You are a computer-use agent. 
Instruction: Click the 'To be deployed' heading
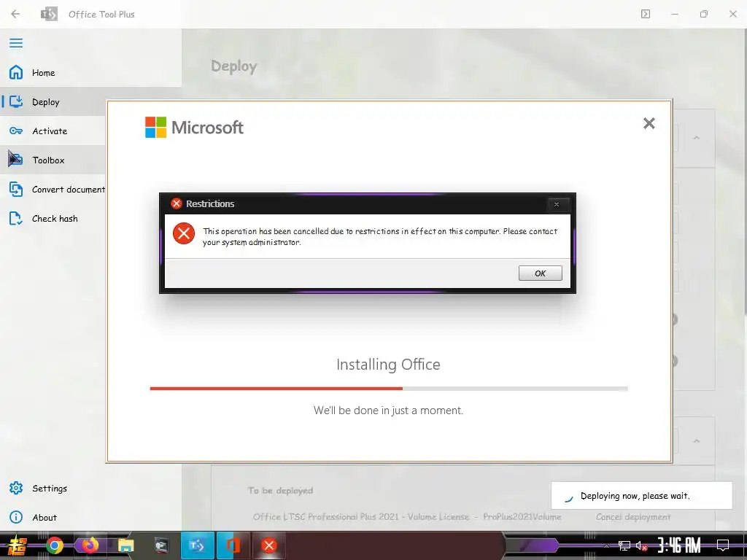point(280,491)
